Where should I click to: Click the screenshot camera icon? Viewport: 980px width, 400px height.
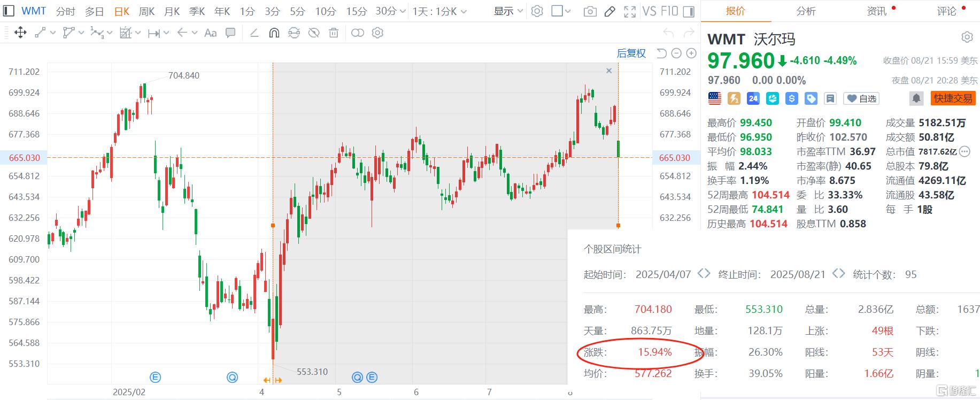click(x=590, y=11)
